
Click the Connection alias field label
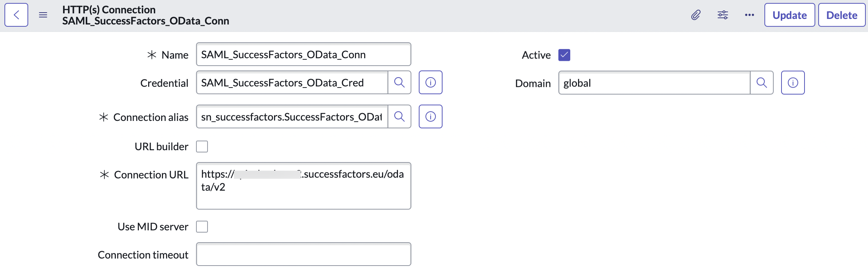click(151, 117)
